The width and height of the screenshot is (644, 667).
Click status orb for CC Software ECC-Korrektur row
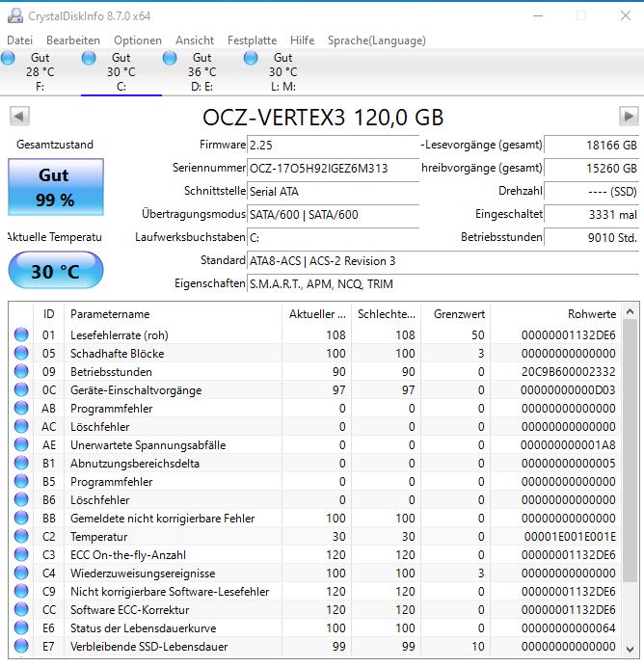point(21,609)
